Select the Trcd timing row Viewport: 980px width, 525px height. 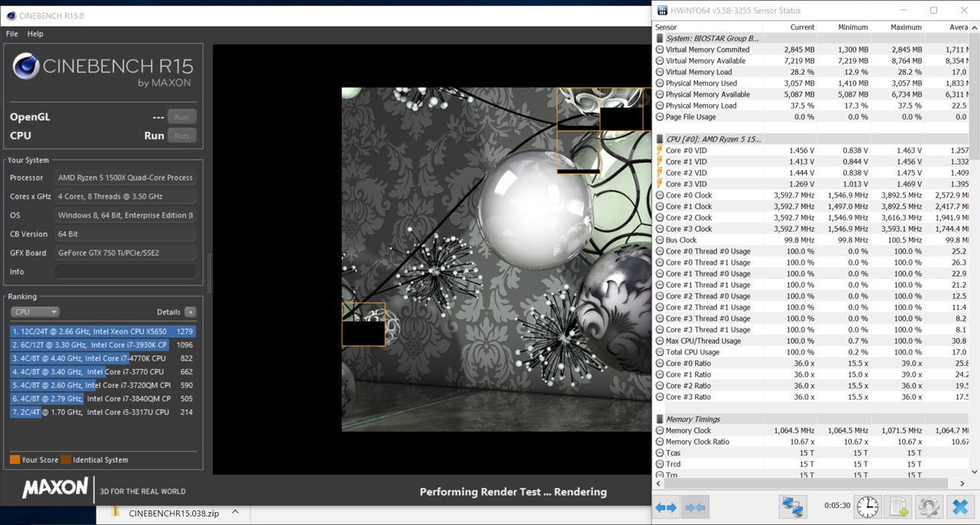click(x=811, y=465)
